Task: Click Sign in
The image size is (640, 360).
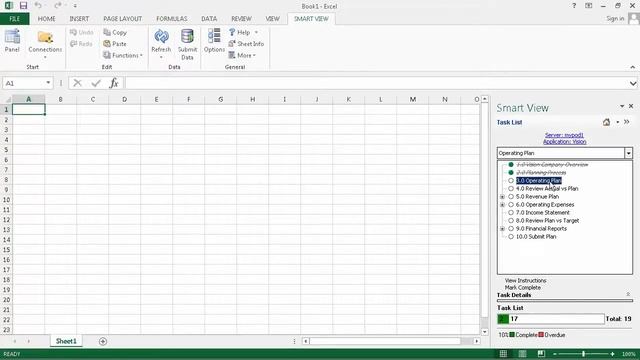Action: (615, 18)
